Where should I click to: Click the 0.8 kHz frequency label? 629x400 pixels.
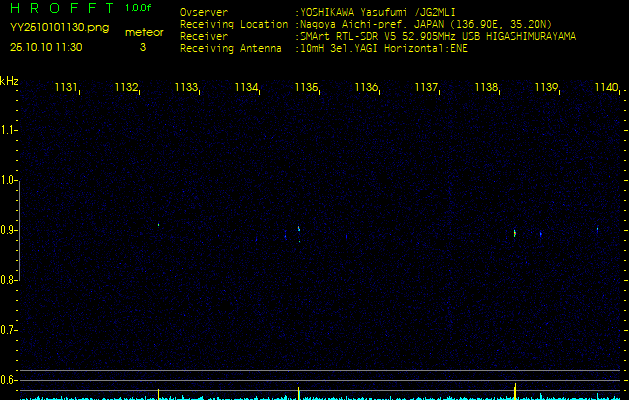click(x=8, y=280)
